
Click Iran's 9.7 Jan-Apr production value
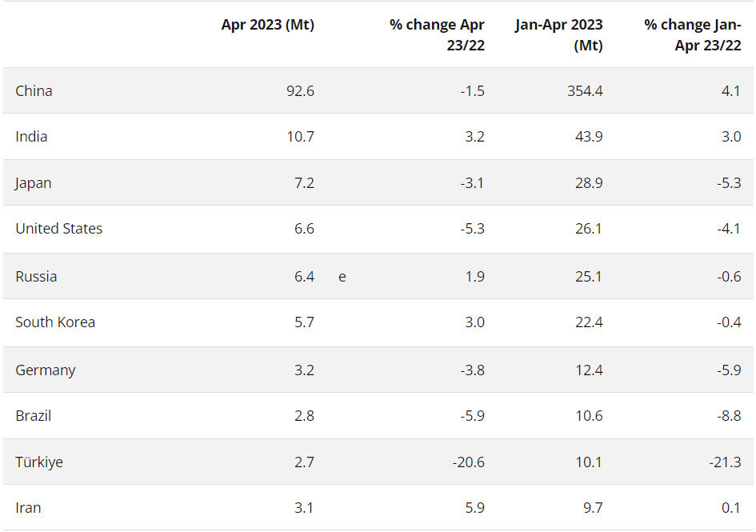click(x=593, y=508)
